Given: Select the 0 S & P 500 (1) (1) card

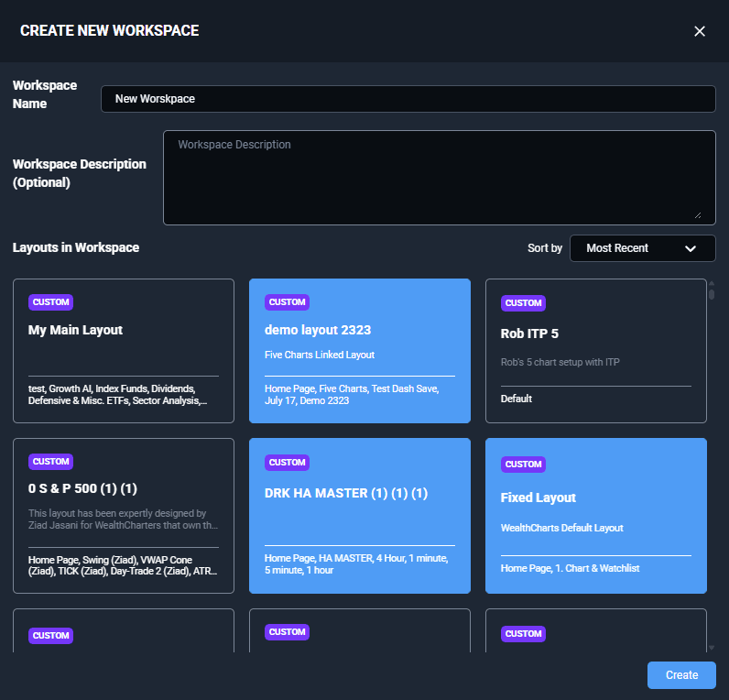Looking at the screenshot, I should point(124,516).
